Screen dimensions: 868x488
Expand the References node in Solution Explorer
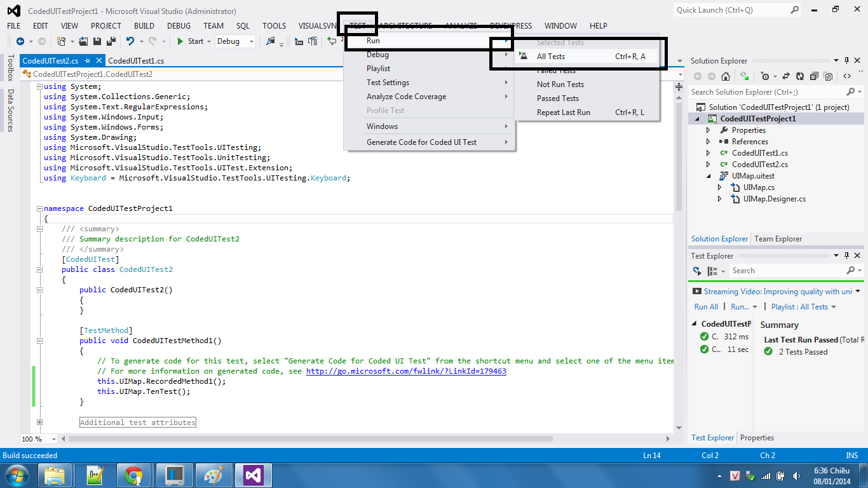point(709,142)
